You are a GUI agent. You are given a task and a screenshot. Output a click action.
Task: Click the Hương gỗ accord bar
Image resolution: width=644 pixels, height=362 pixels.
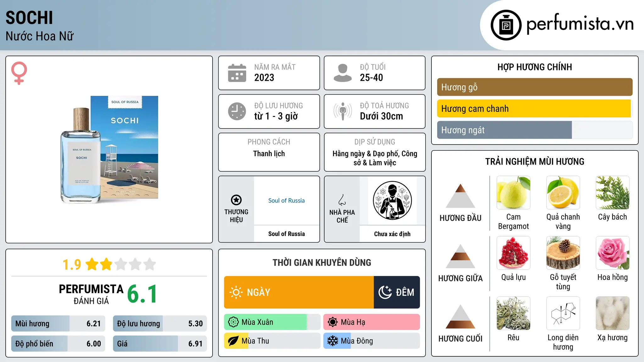click(535, 87)
